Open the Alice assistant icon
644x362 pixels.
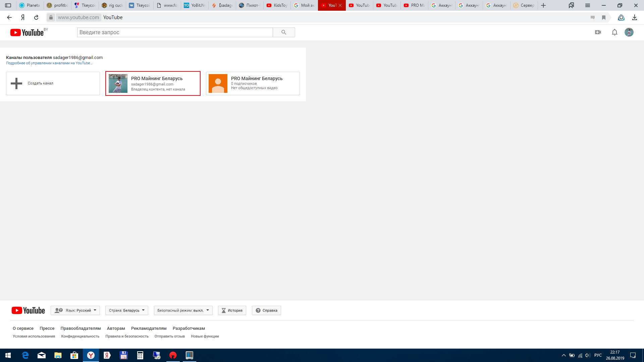point(621,17)
